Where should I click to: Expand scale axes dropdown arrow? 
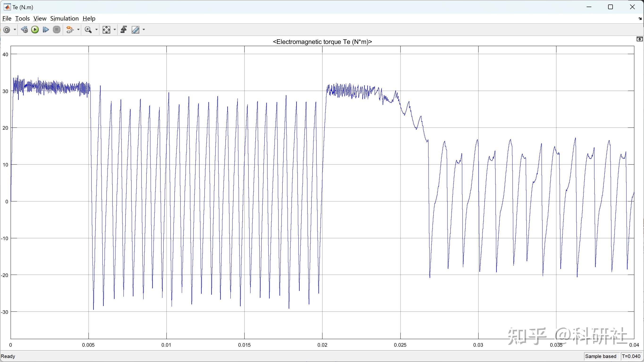tap(115, 30)
